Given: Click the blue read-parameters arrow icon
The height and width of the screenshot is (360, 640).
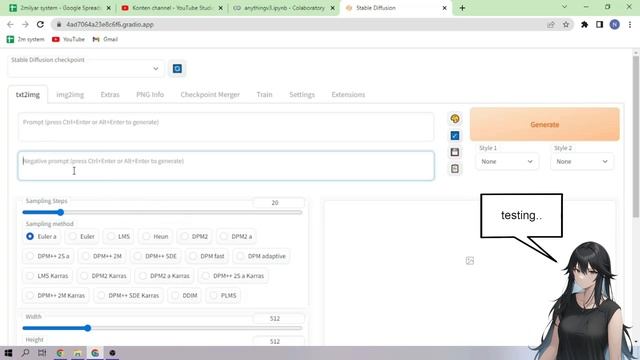Looking at the screenshot, I should [455, 136].
